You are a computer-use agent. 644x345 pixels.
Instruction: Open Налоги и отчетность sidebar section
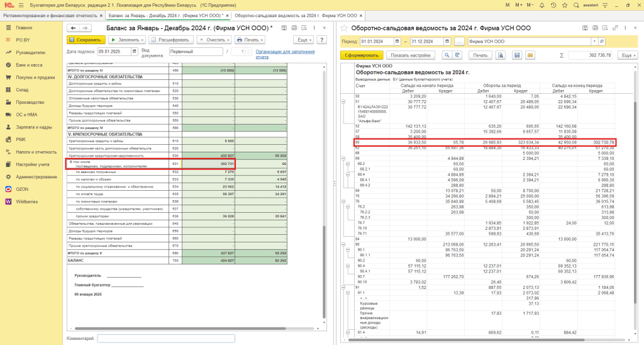pos(36,152)
